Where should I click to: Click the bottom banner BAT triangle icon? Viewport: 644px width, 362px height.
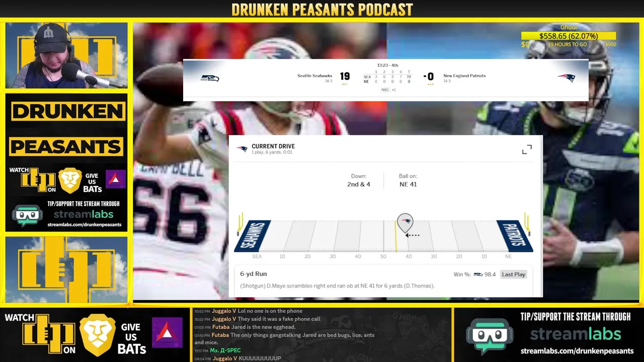(x=167, y=333)
